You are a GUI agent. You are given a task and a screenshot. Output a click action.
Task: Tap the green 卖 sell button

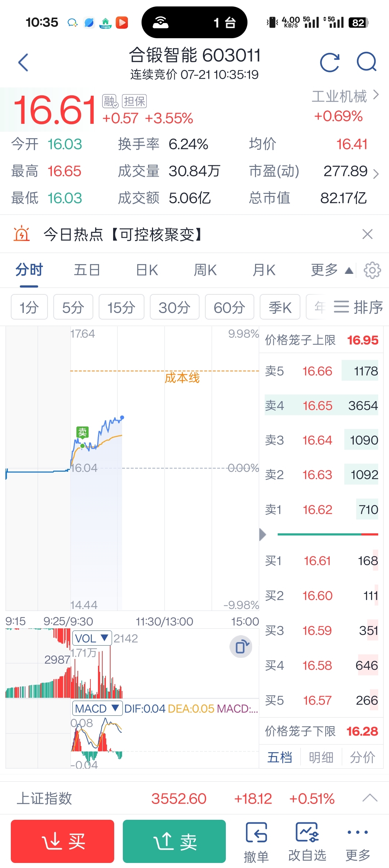click(174, 841)
